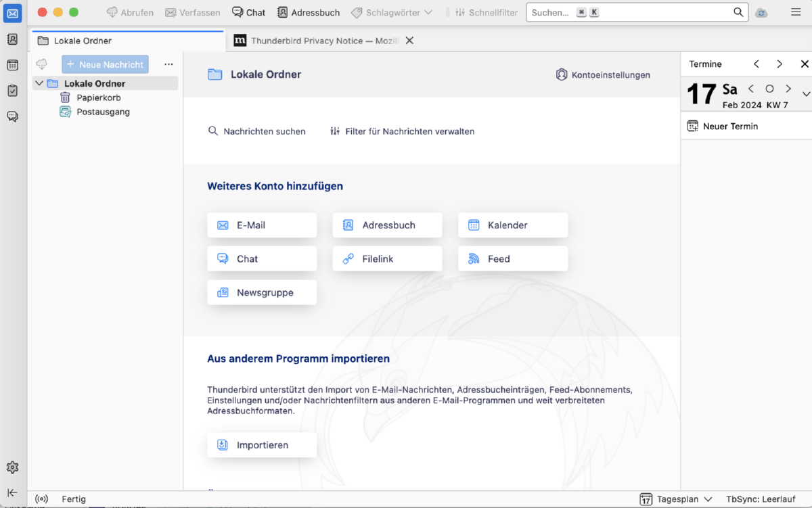812x508 pixels.
Task: Click the Importieren button
Action: point(262,445)
